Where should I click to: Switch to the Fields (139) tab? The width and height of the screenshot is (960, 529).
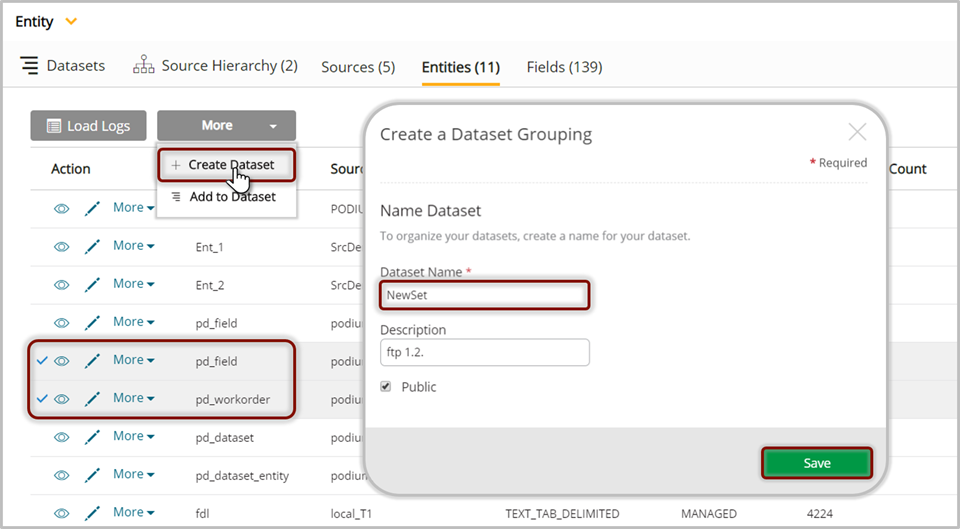(564, 67)
